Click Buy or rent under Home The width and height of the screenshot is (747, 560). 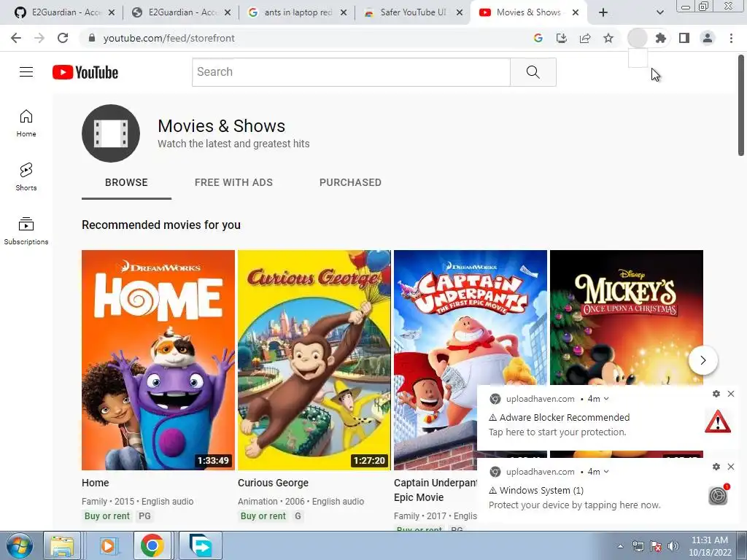coord(107,516)
